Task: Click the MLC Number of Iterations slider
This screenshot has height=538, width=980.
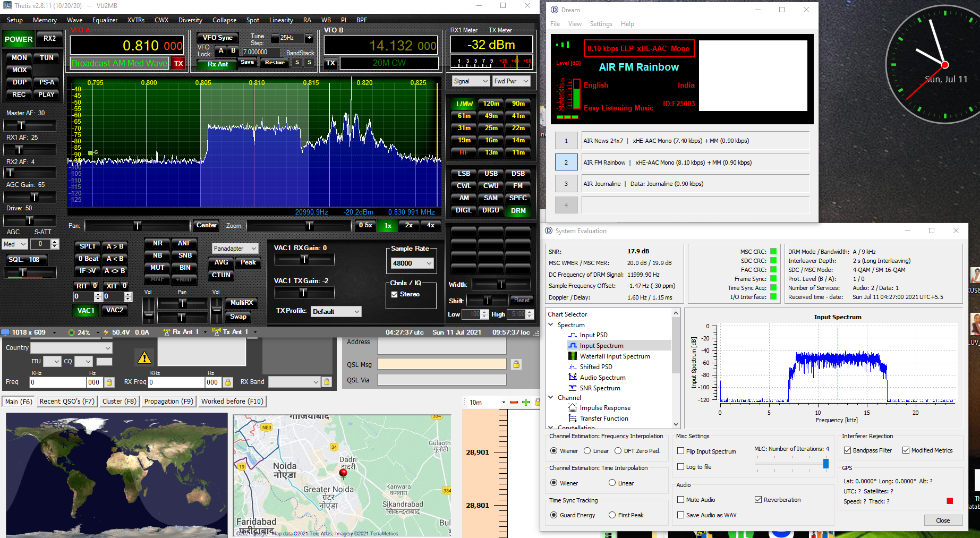Action: 825,464
